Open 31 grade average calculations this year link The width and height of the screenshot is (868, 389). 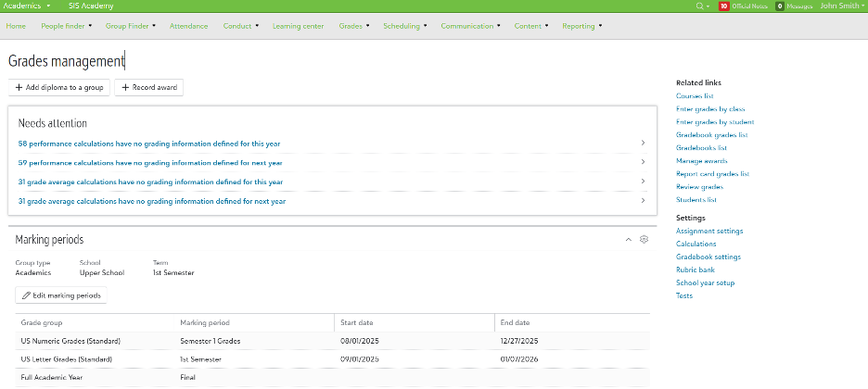coord(150,182)
